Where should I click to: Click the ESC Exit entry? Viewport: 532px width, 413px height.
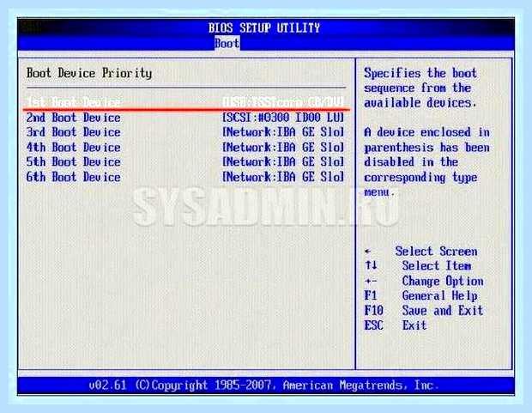coord(396,325)
